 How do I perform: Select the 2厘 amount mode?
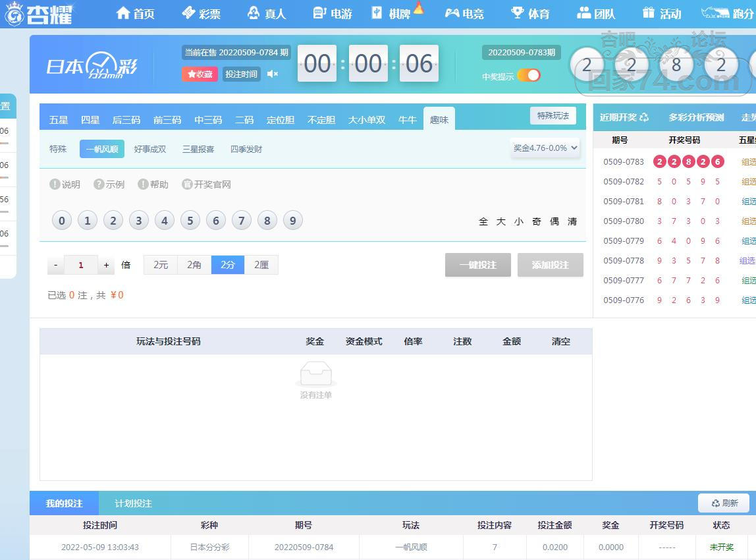coord(261,265)
